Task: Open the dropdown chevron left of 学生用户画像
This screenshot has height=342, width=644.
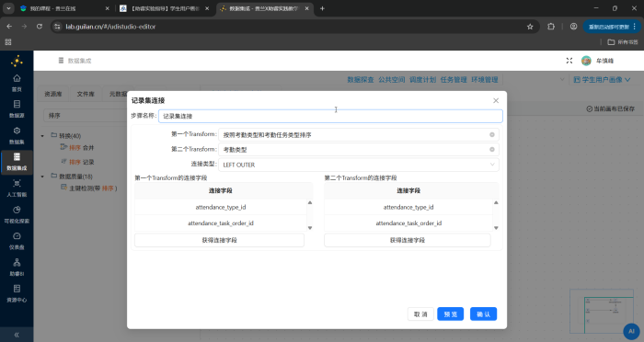Action: (562, 79)
